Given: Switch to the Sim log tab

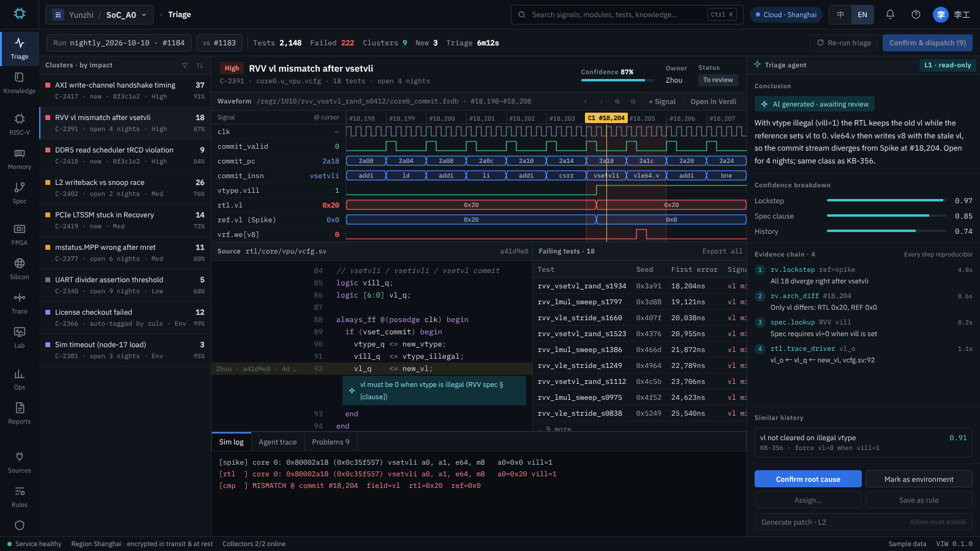Looking at the screenshot, I should (231, 442).
